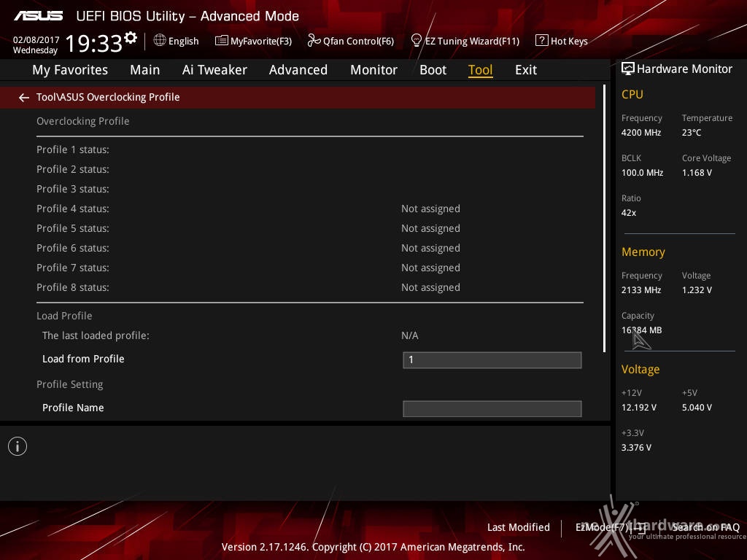
Task: Click the Profile Setting section heading
Action: [x=69, y=384]
